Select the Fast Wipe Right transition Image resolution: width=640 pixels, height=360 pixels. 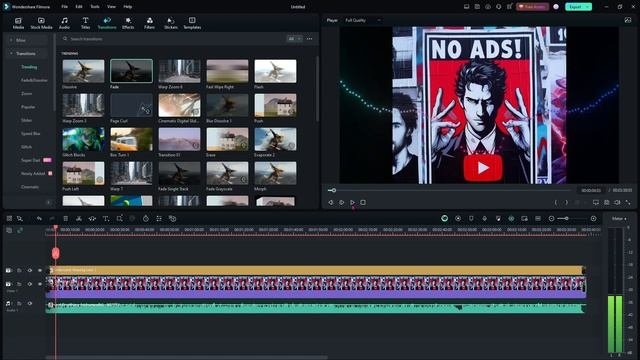(x=227, y=71)
